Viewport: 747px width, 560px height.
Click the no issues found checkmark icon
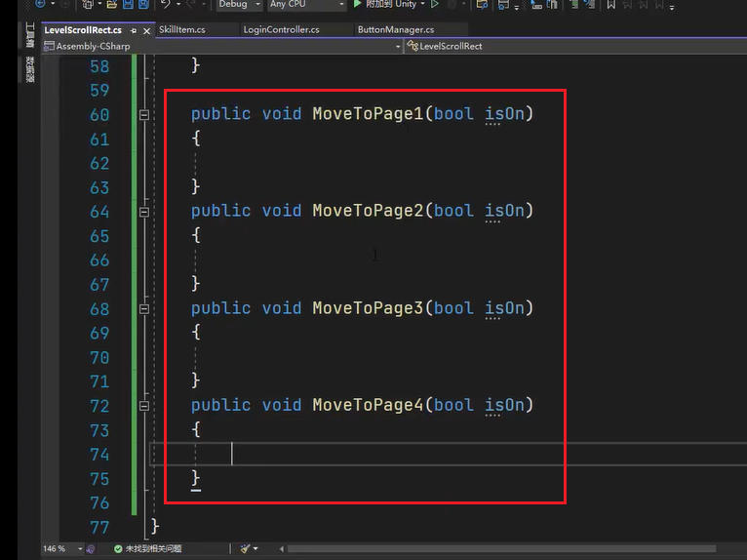[118, 549]
